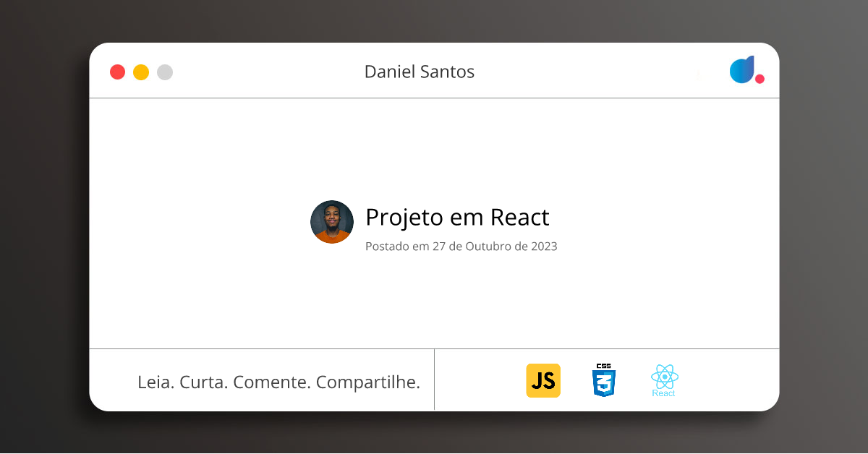Click the dark background outside the card
Viewport: 868px width, 454px height.
pyautogui.click(x=43, y=231)
